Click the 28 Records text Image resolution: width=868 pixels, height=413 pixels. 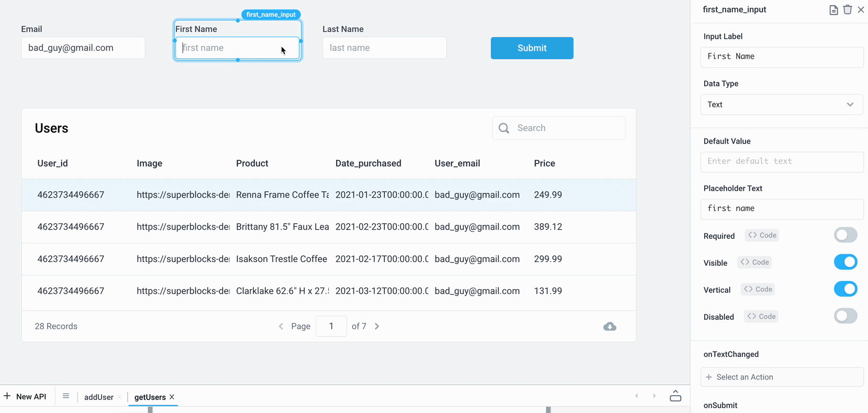click(x=56, y=326)
